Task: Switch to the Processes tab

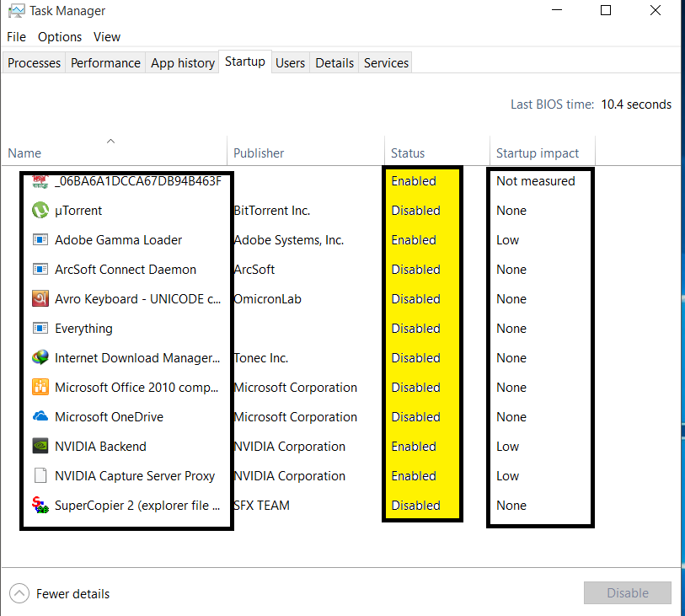Action: 34,63
